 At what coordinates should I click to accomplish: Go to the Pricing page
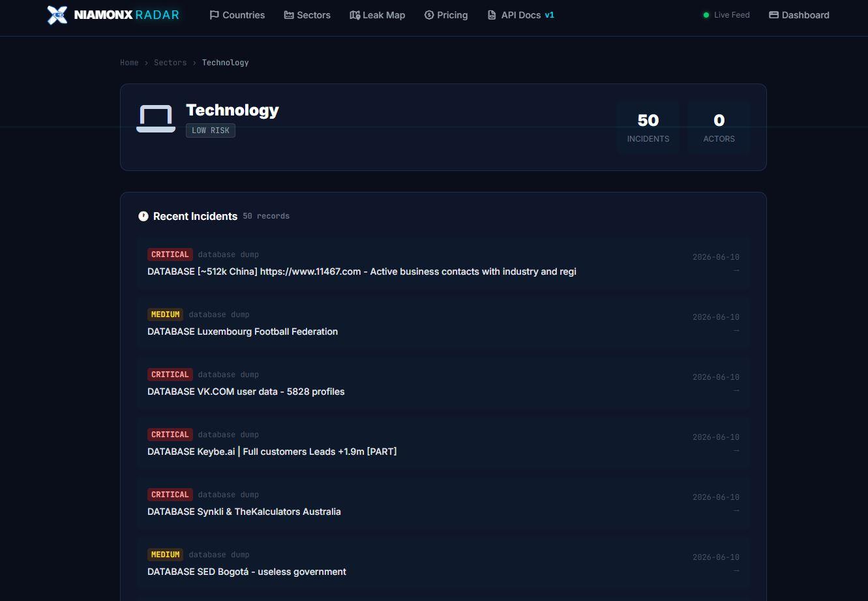pos(446,15)
